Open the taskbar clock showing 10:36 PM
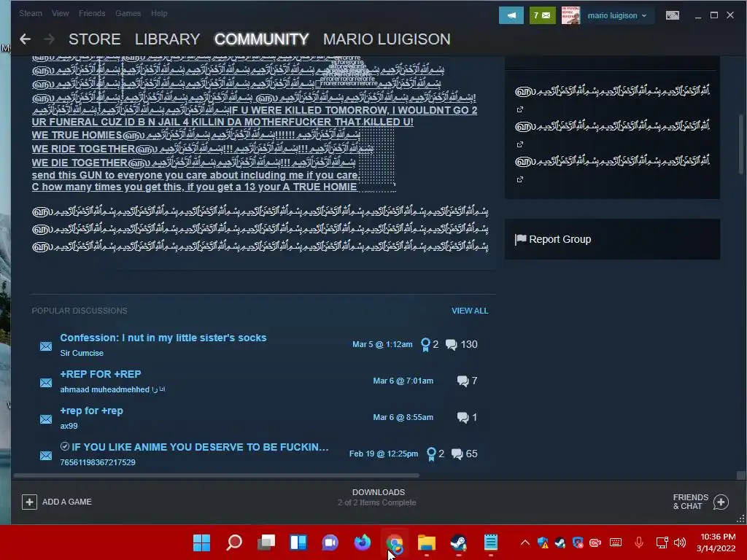 pyautogui.click(x=718, y=542)
